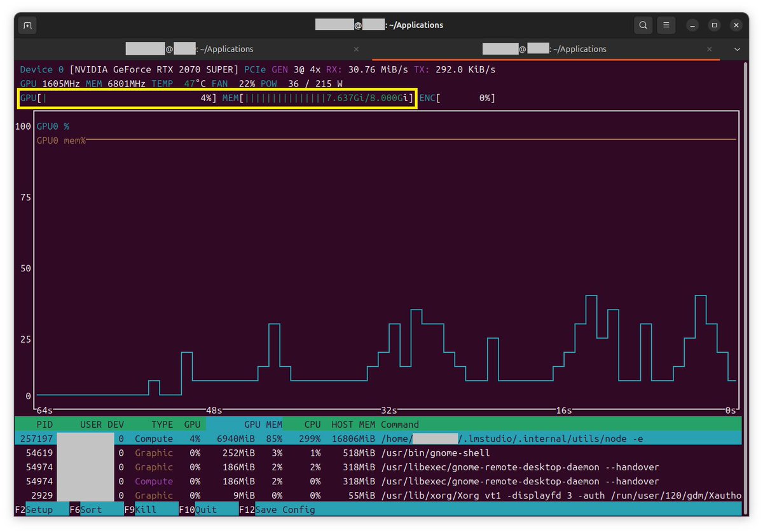This screenshot has width=763, height=532.
Task: Click the POW 36 / 215 W reading
Action: pyautogui.click(x=302, y=84)
